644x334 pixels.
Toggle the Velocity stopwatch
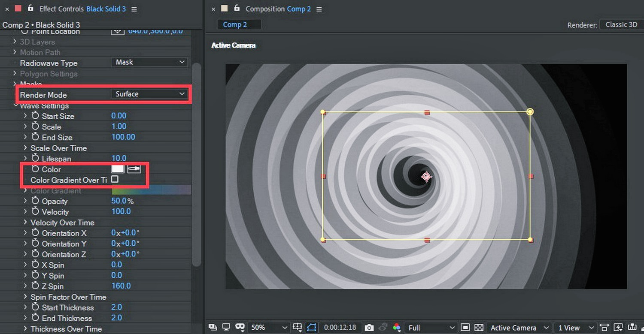[35, 211]
